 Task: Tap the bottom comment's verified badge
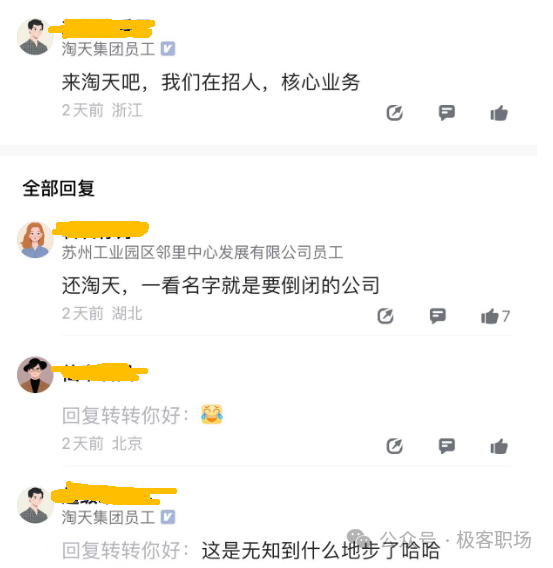(x=168, y=517)
